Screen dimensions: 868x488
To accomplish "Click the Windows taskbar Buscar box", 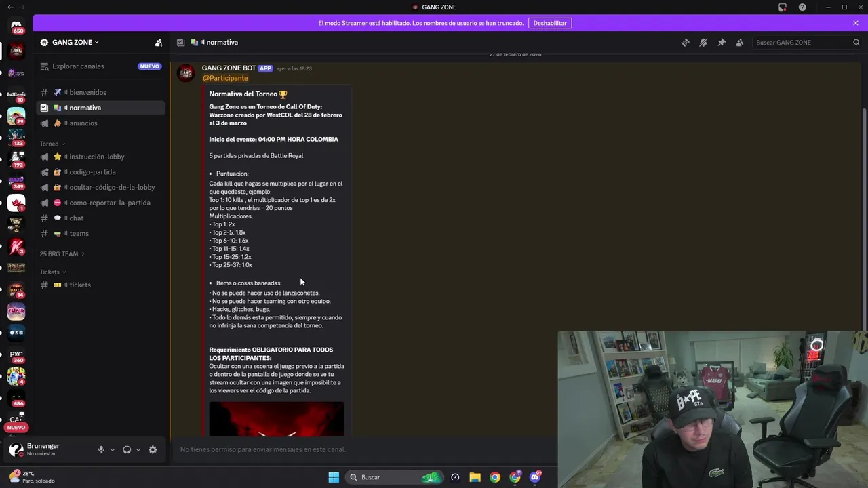I will click(394, 477).
